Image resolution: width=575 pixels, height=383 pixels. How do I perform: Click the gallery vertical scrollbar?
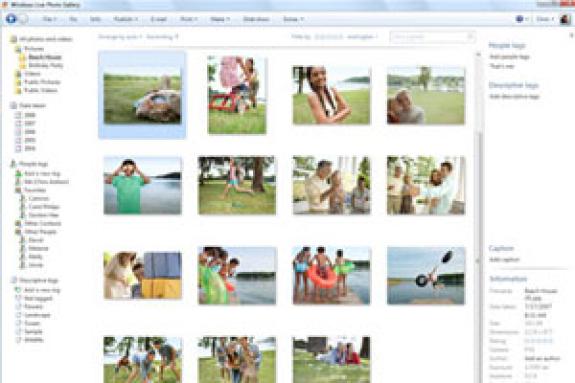point(478,216)
